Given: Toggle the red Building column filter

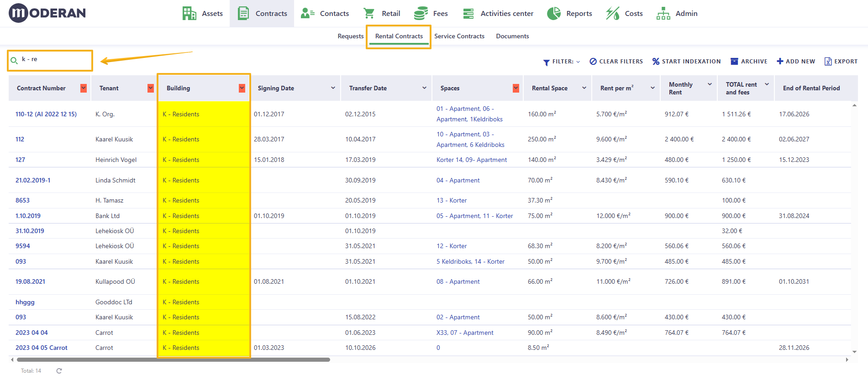Looking at the screenshot, I should 242,88.
